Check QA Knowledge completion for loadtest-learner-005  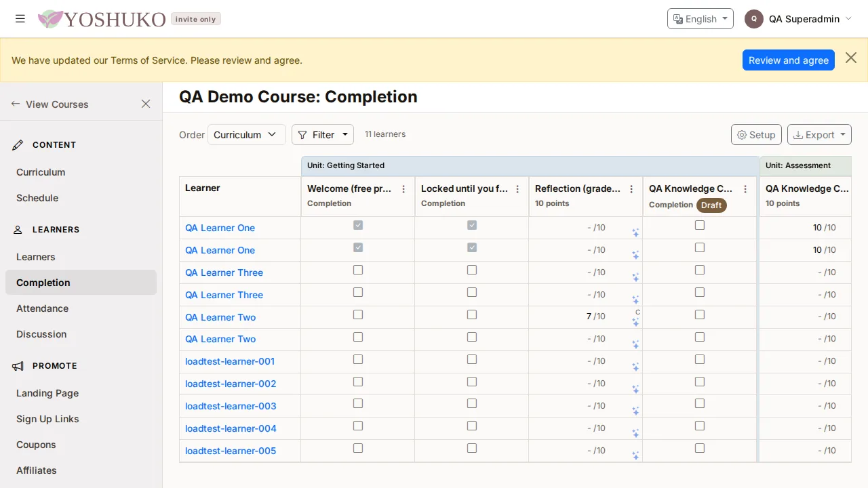coord(700,448)
